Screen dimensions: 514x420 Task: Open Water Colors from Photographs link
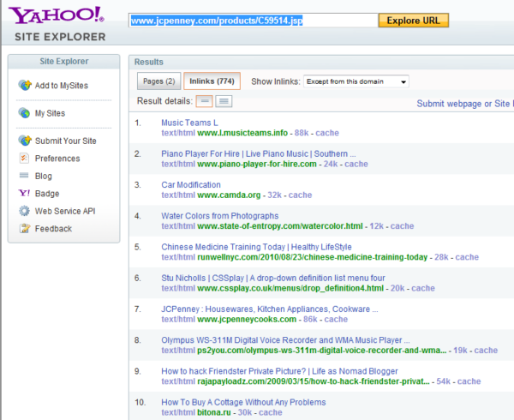219,216
